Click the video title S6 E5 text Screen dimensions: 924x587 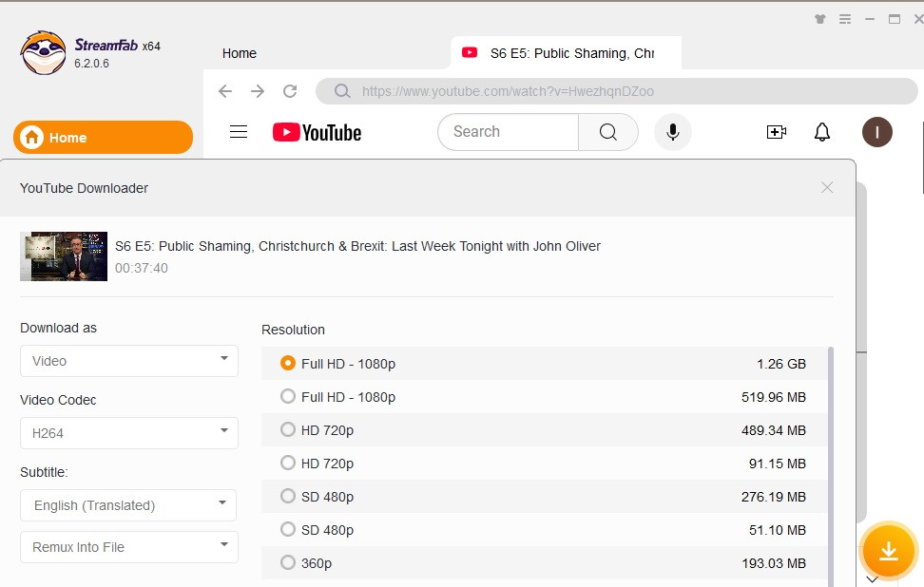pos(357,246)
